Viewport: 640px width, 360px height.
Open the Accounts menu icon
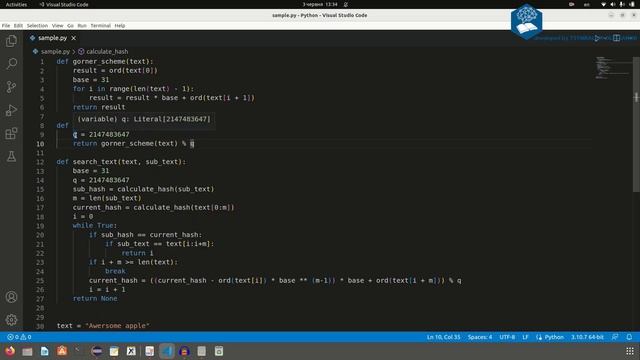11,297
